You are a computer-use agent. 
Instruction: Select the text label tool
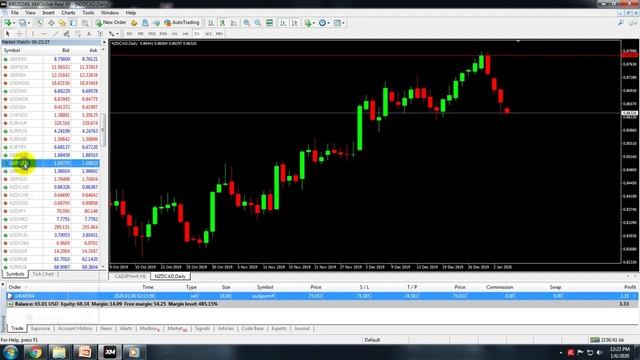point(100,33)
